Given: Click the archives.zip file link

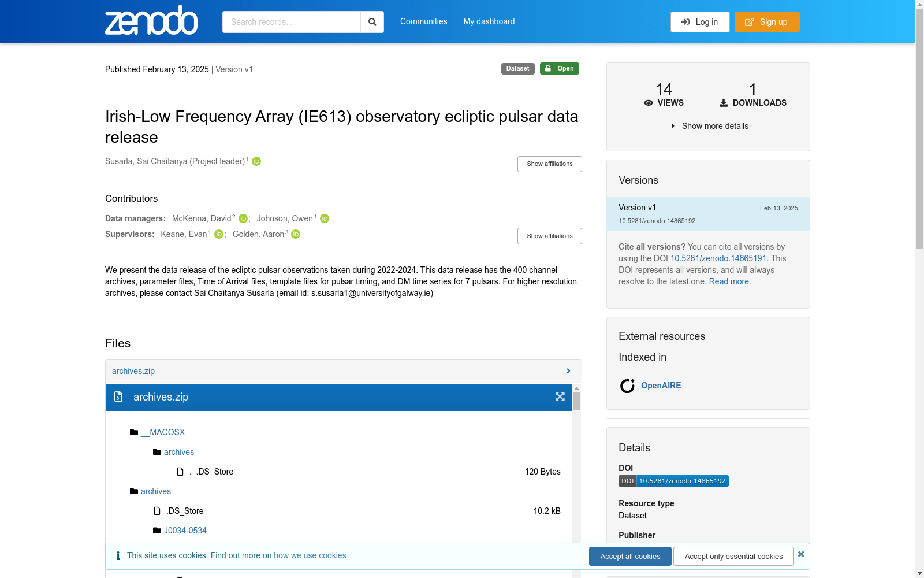Looking at the screenshot, I should [133, 371].
